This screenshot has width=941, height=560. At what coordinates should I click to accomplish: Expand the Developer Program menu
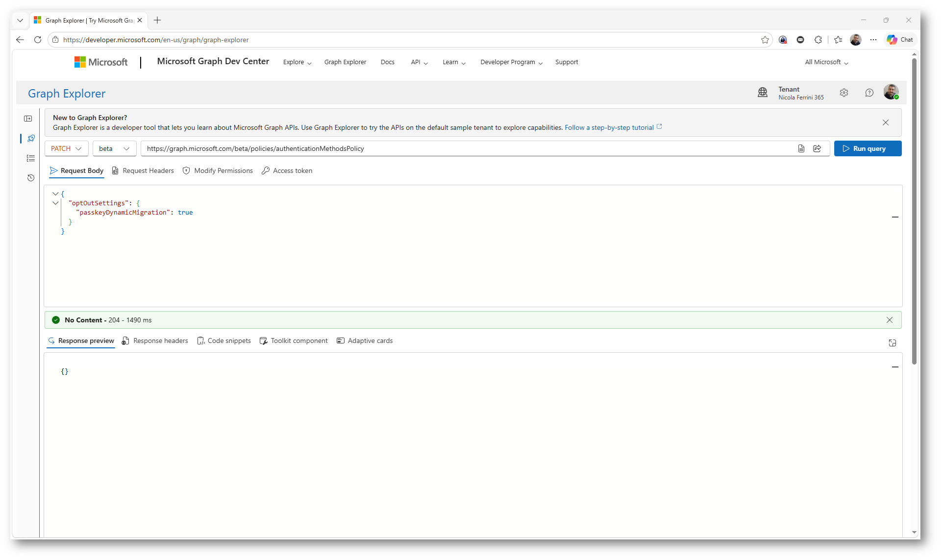tap(511, 62)
